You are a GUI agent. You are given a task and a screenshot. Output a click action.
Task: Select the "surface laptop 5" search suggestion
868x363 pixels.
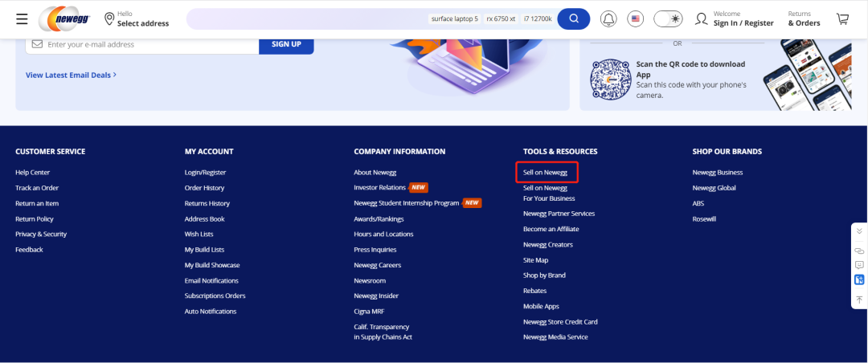pyautogui.click(x=454, y=18)
